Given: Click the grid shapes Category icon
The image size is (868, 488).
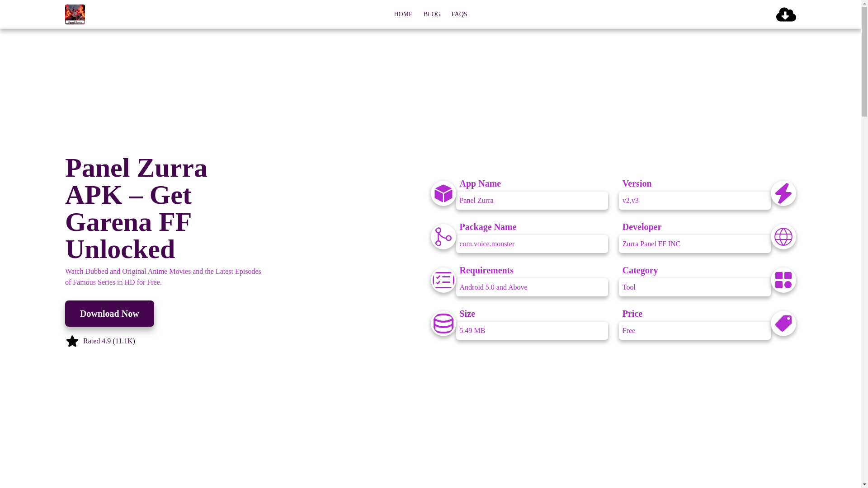Looking at the screenshot, I should coord(783,280).
